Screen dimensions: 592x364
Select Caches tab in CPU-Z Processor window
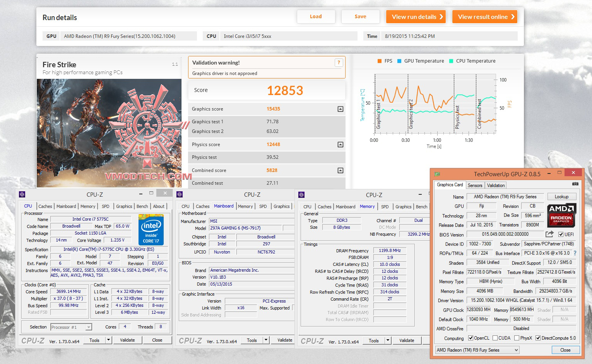(x=45, y=206)
